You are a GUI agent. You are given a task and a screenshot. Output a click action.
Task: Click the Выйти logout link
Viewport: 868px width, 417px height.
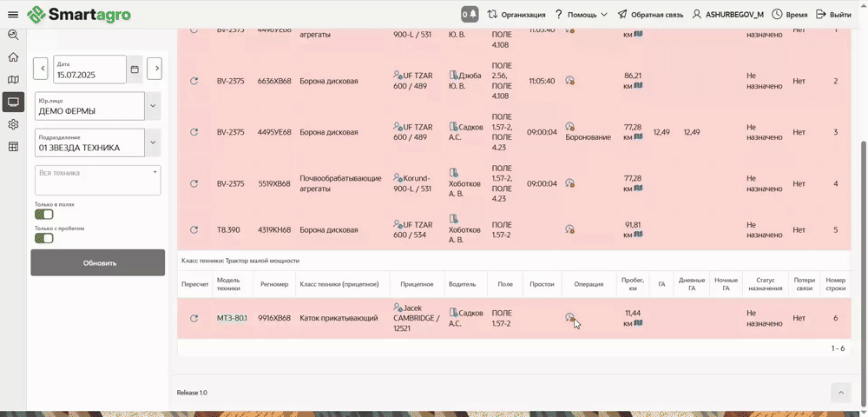click(x=833, y=15)
